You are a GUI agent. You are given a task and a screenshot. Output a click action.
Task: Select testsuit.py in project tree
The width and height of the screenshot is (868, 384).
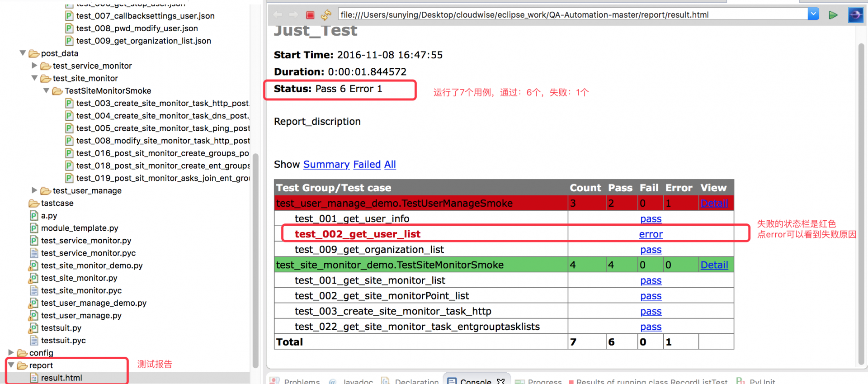[x=61, y=328]
